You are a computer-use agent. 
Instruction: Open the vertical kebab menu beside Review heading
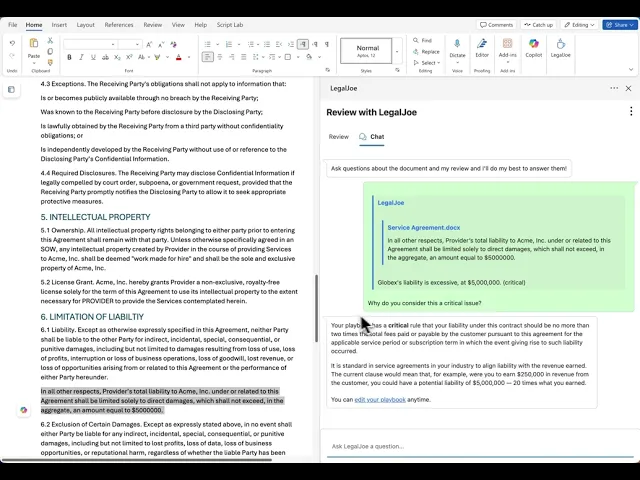click(x=631, y=111)
